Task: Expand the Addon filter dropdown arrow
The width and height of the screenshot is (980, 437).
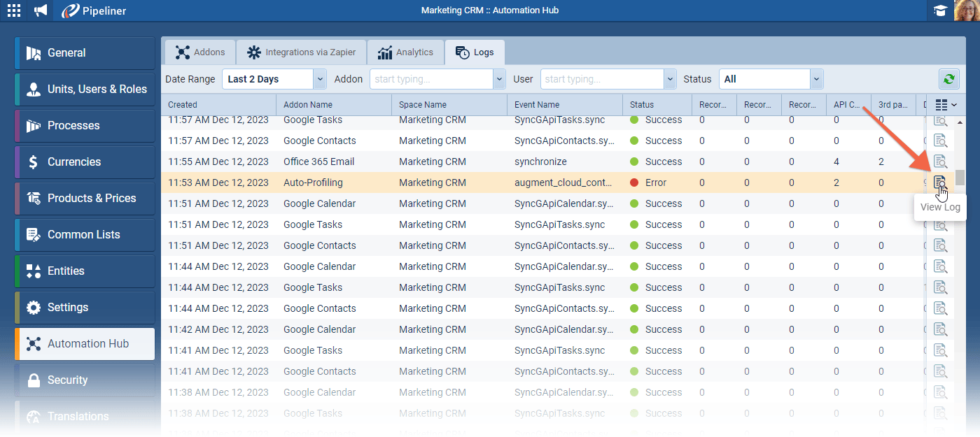Action: (x=499, y=79)
